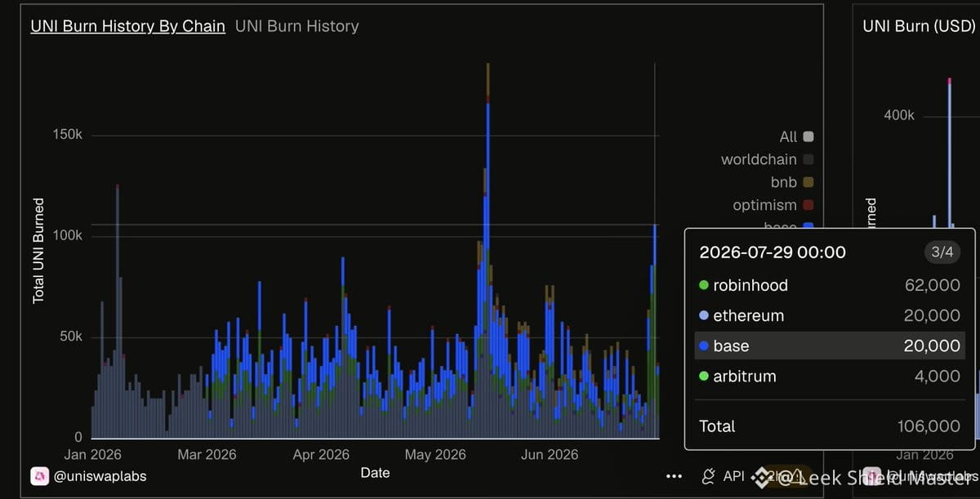Select the highlighted base row in the tooltip
The width and height of the screenshot is (980, 499).
pyautogui.click(x=830, y=346)
